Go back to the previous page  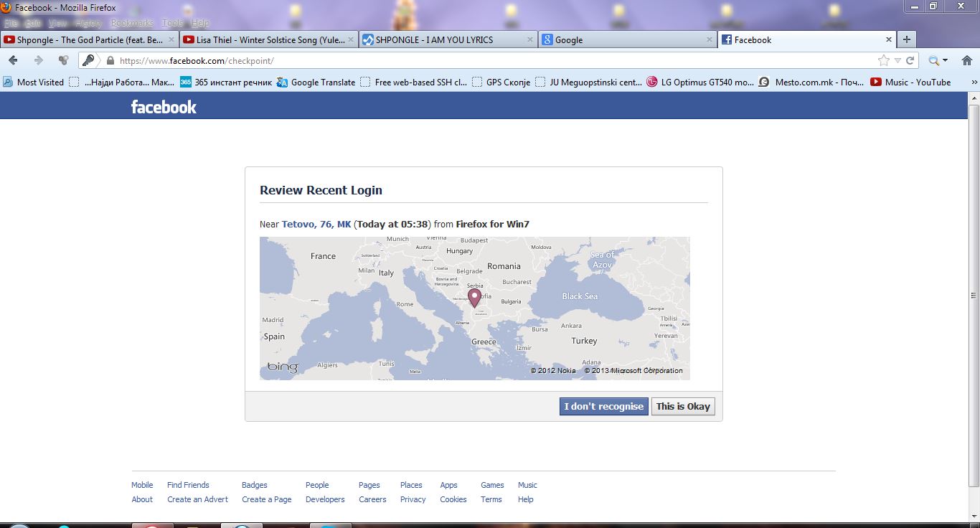pos(13,60)
